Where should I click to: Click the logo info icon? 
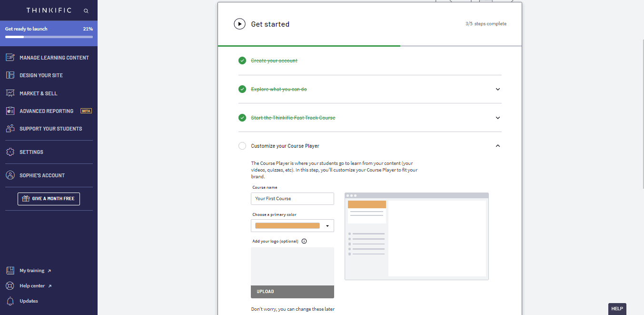304,241
